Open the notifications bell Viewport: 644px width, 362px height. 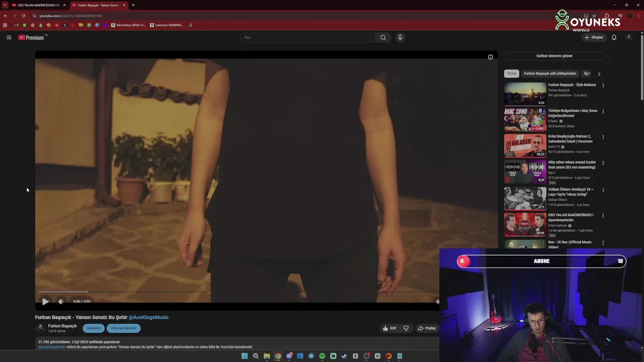pos(614,37)
